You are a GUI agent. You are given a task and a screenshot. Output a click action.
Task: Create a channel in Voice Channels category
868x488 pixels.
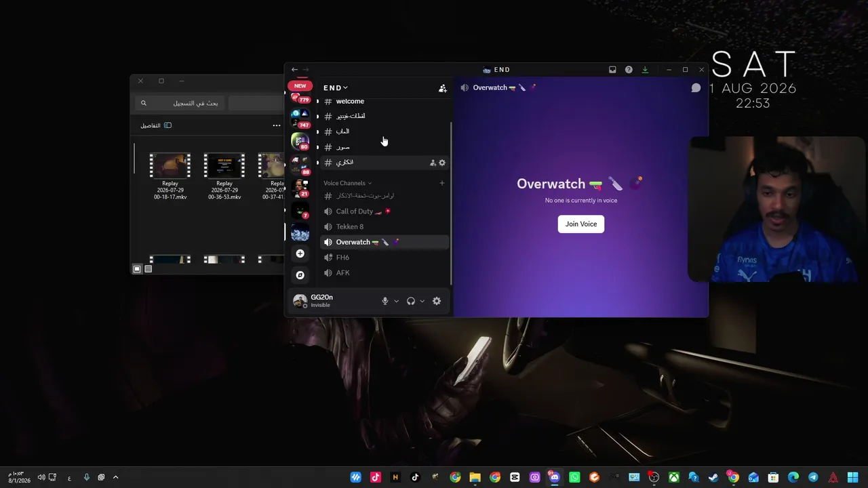[x=442, y=183]
